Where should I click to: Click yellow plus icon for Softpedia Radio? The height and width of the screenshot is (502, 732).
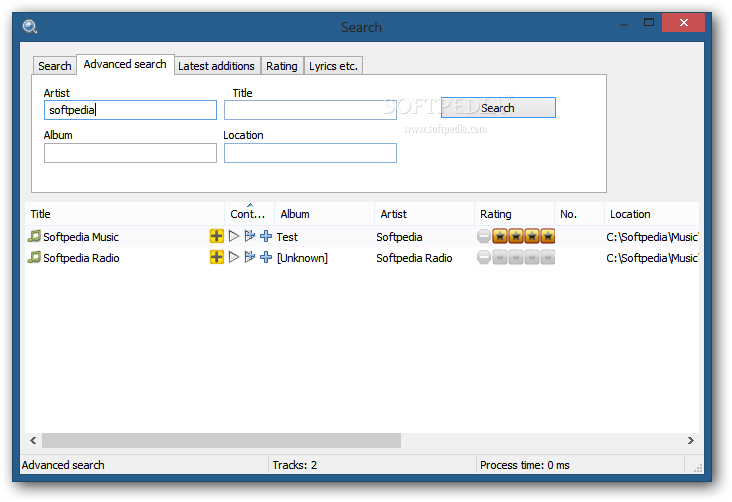pos(216,257)
